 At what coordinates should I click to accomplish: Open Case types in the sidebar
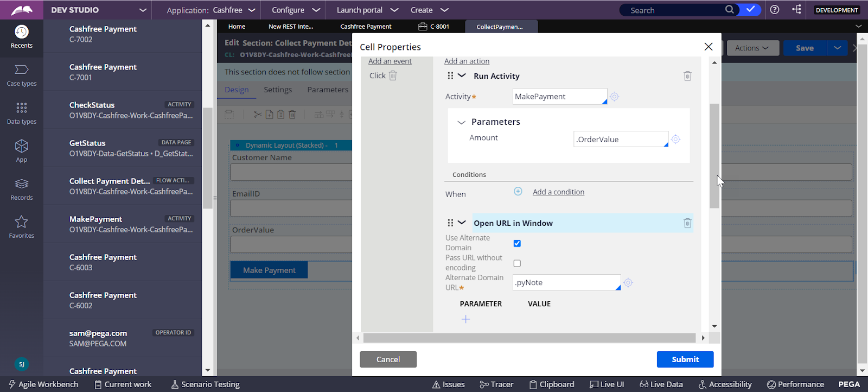click(x=22, y=75)
